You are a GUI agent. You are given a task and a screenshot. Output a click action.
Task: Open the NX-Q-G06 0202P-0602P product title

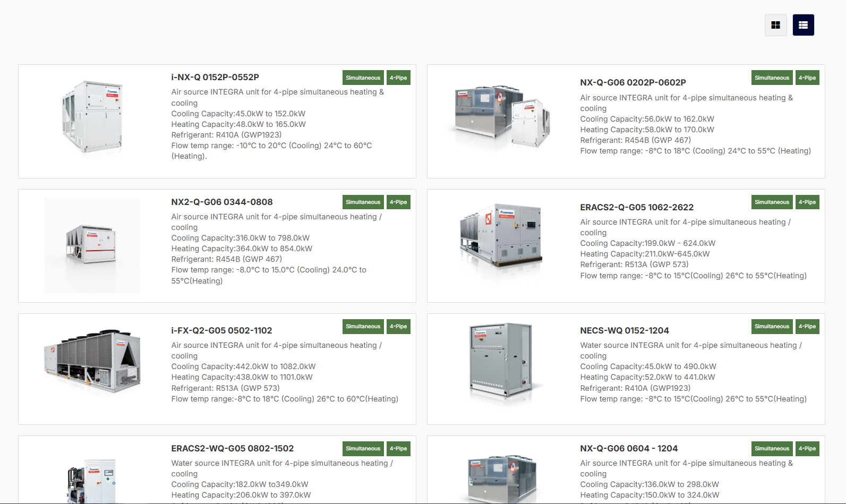tap(633, 82)
